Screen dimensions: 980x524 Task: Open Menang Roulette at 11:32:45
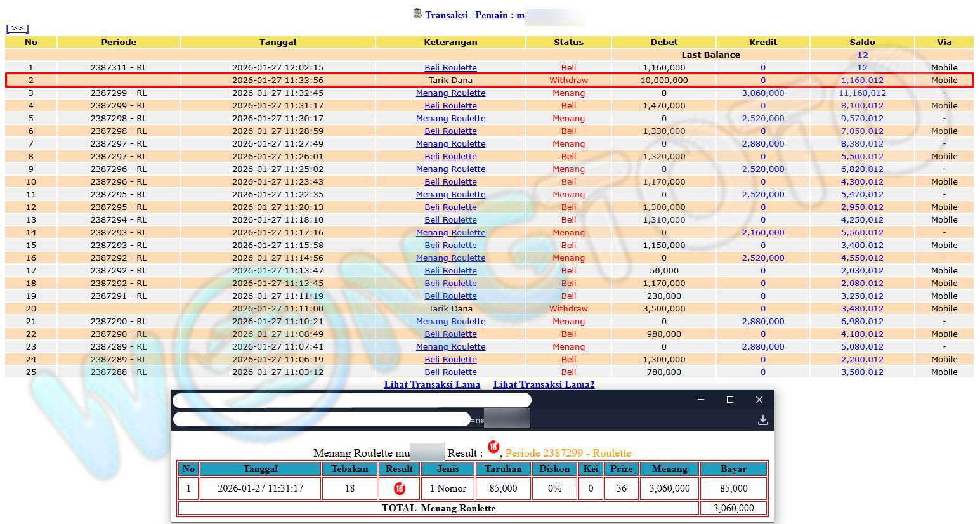click(450, 93)
